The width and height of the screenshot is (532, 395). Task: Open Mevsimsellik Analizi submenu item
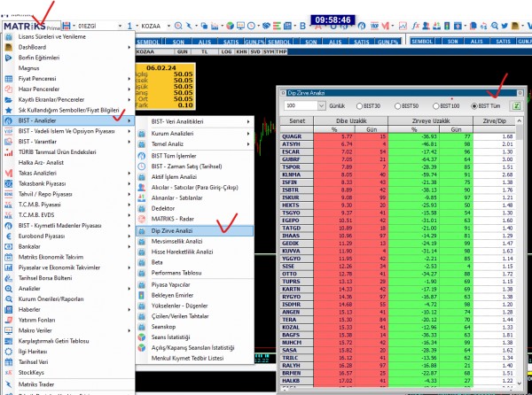tap(176, 242)
